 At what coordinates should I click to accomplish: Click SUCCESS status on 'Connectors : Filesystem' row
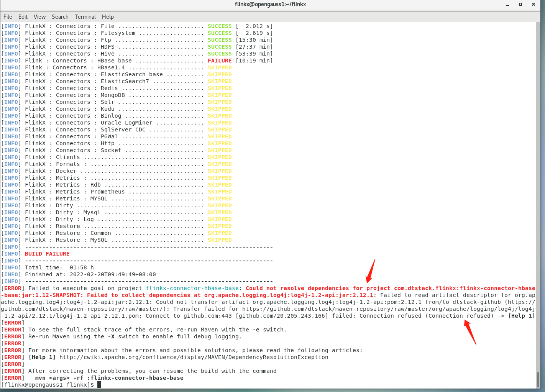220,33
